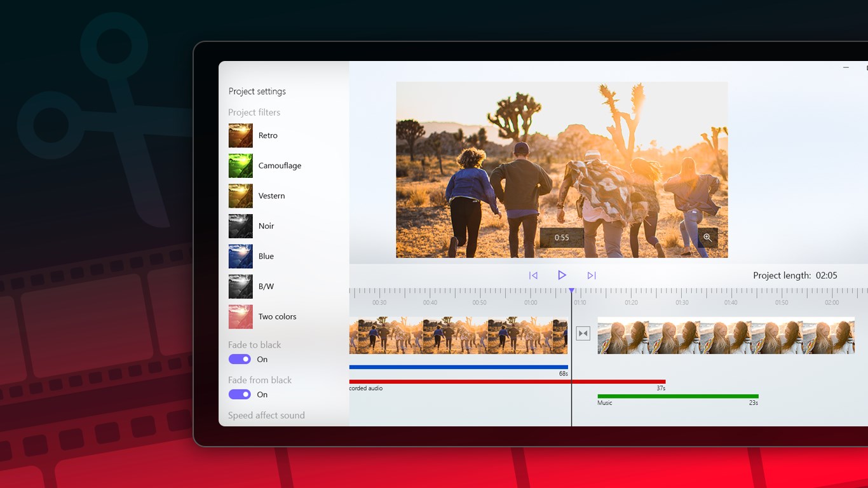Select the Vestern filter thumbnail
Viewport: 868px width, 488px height.
coord(241,196)
